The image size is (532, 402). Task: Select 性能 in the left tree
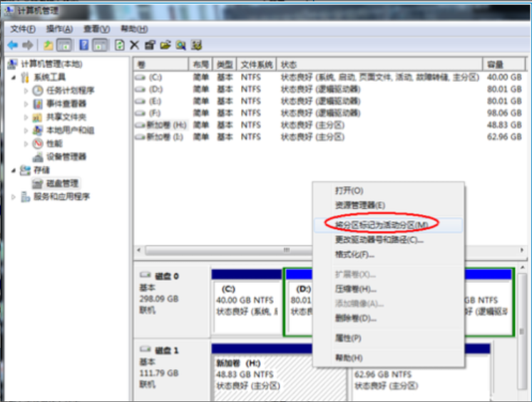(54, 143)
